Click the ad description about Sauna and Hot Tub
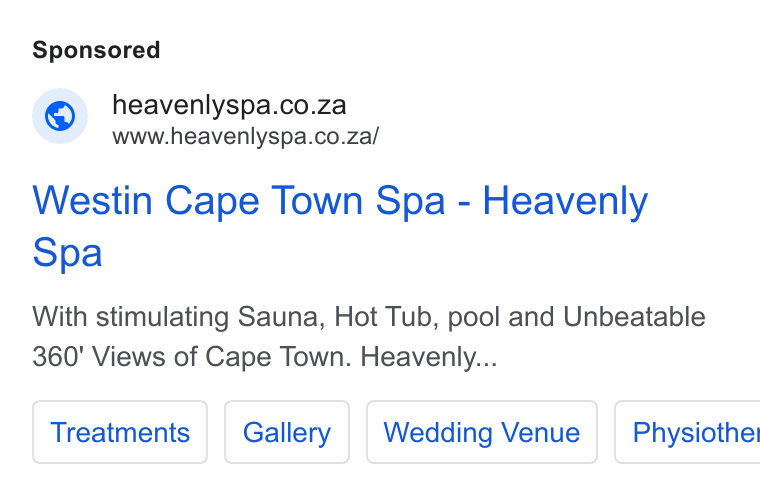Image resolution: width=760 pixels, height=496 pixels. (x=369, y=336)
